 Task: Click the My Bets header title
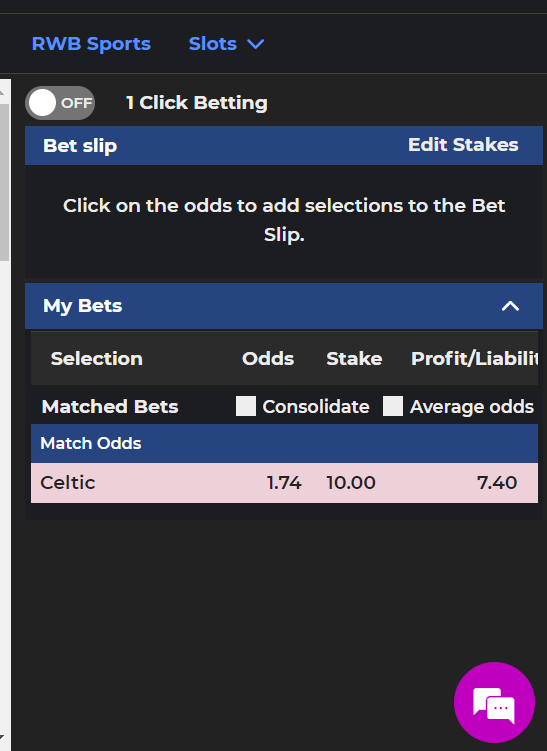(82, 306)
